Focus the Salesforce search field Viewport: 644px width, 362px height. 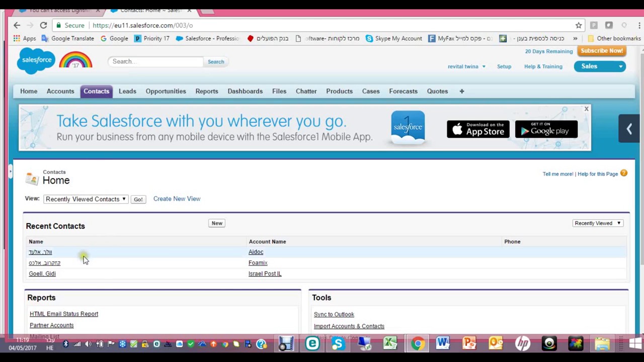coord(156,61)
